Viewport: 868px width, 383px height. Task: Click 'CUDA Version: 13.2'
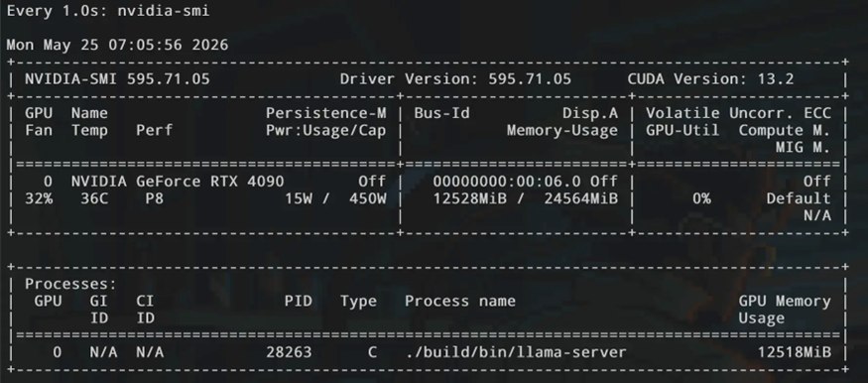click(x=711, y=79)
